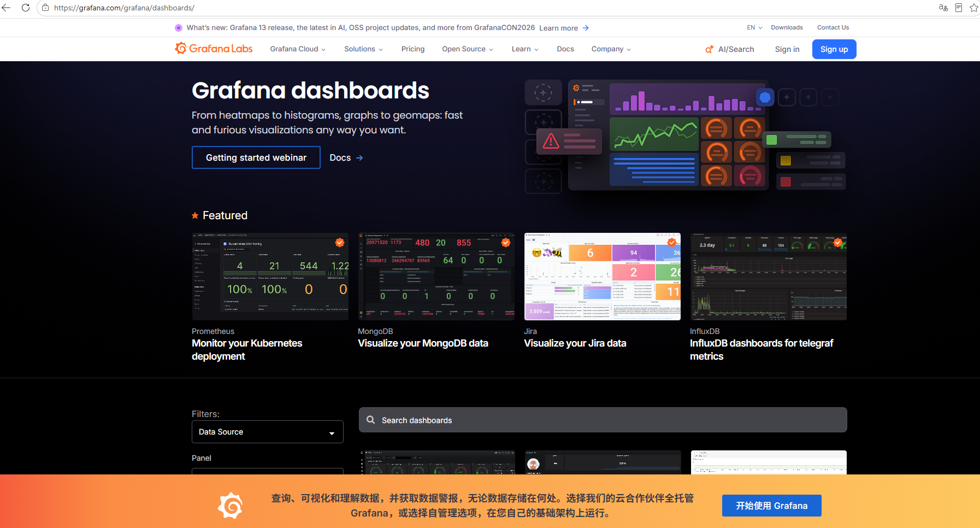
Task: Click the Grafana Labs logo
Action: point(214,49)
